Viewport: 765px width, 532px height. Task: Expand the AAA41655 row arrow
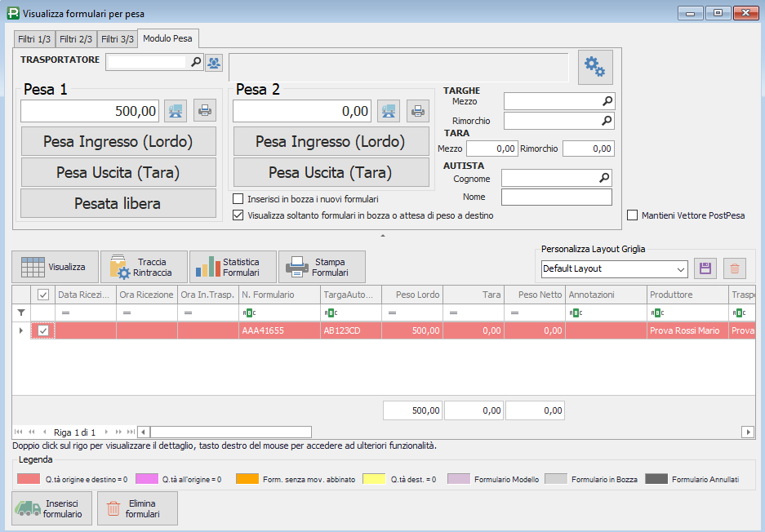coord(20,330)
